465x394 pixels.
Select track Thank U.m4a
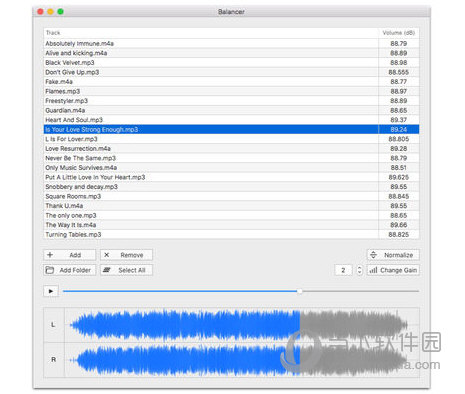[x=231, y=206]
